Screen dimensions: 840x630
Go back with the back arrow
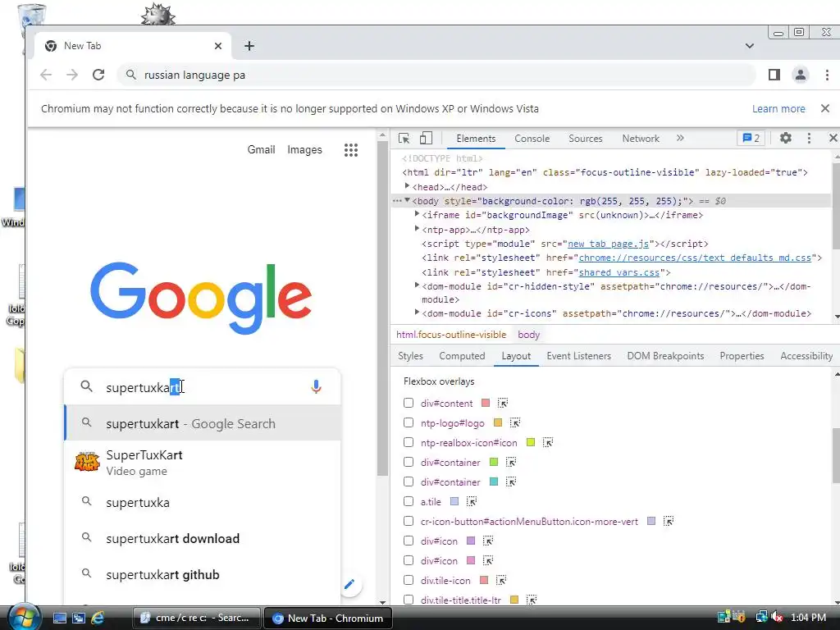(46, 75)
